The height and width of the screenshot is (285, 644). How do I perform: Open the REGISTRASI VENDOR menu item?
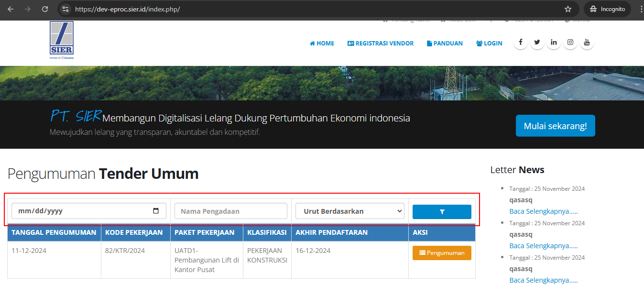pos(381,44)
